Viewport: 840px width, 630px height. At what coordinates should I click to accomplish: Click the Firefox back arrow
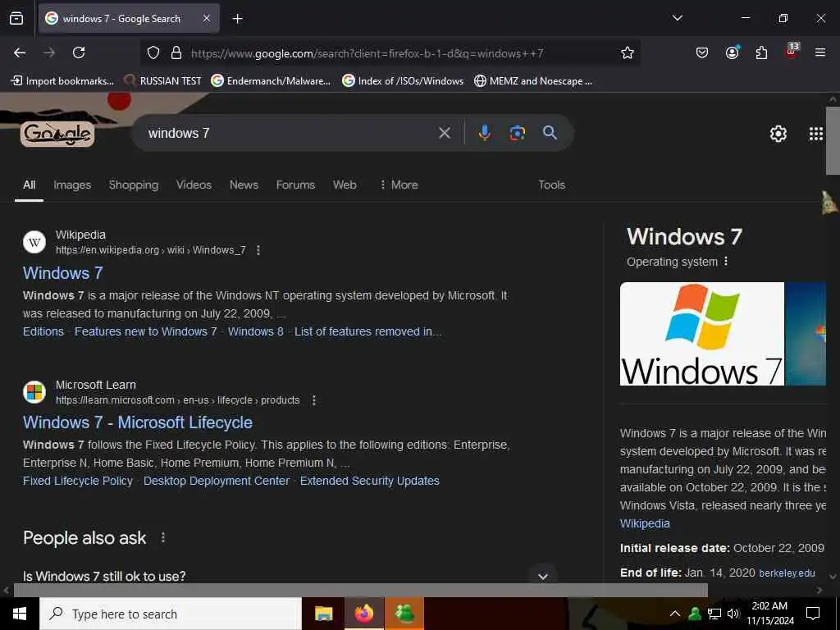[20, 52]
